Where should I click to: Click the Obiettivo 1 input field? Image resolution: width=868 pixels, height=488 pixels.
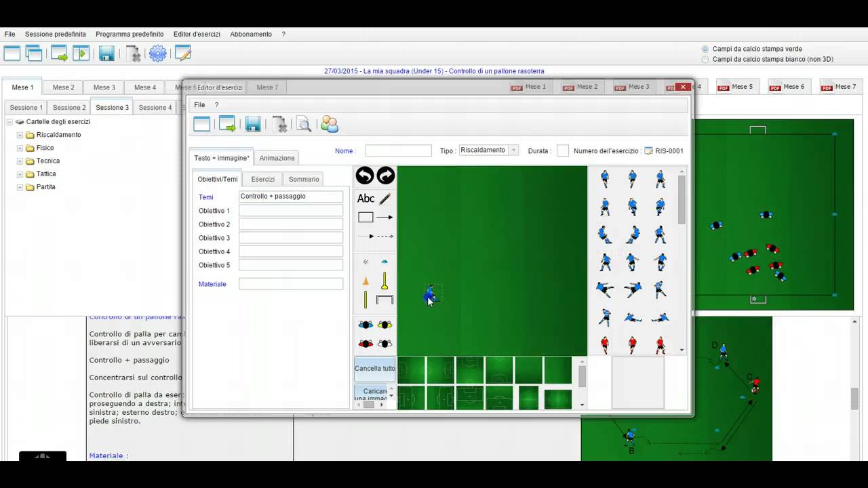click(291, 211)
